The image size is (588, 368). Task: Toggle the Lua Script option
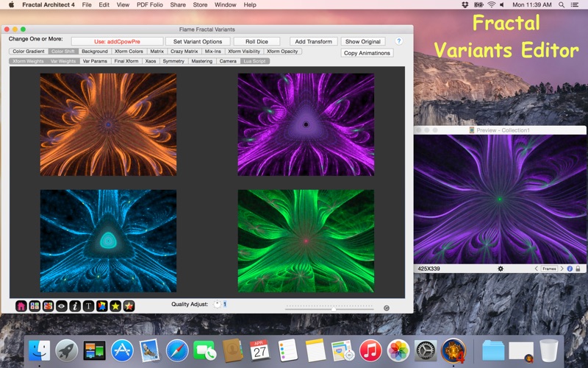[x=254, y=61]
